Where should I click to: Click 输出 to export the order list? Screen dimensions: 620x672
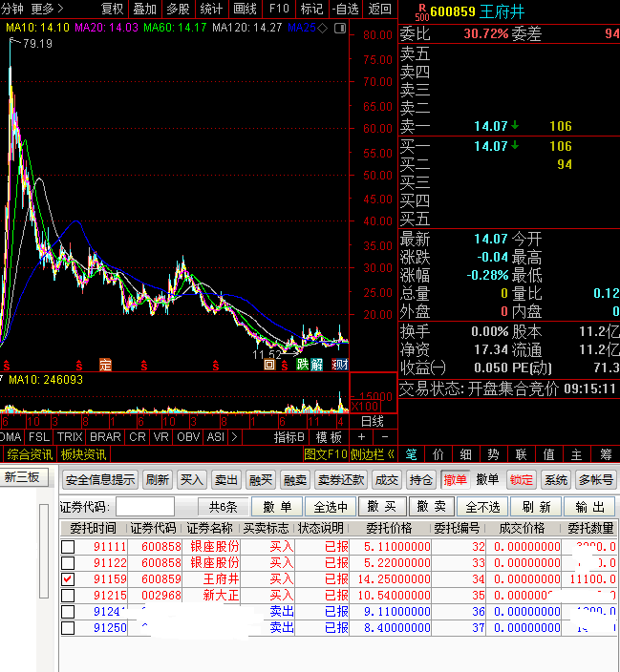tap(590, 507)
